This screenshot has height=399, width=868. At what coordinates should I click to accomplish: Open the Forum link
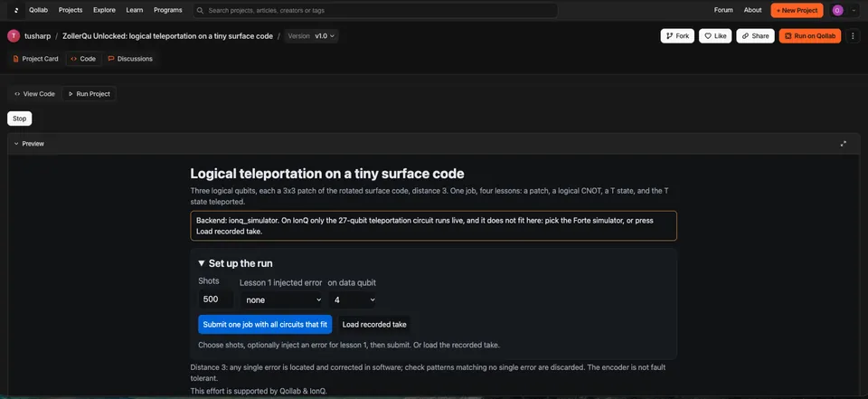pyautogui.click(x=723, y=10)
